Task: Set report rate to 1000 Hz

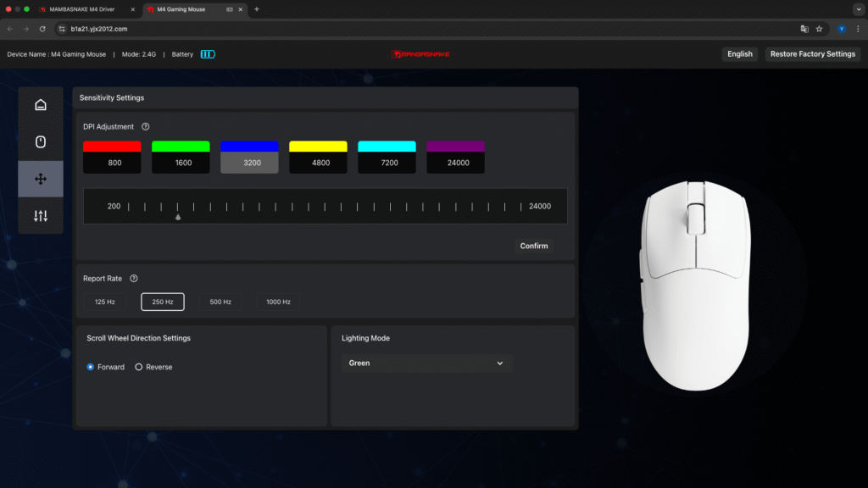Action: [x=278, y=302]
